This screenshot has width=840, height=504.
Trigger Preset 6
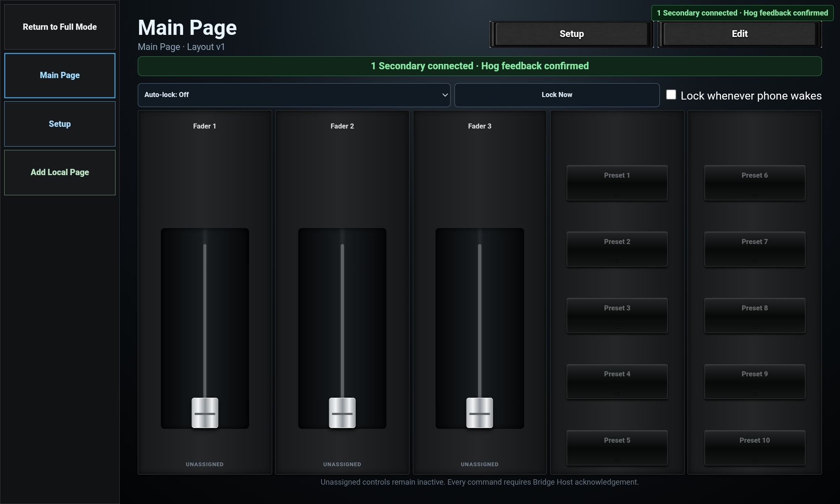point(755,183)
